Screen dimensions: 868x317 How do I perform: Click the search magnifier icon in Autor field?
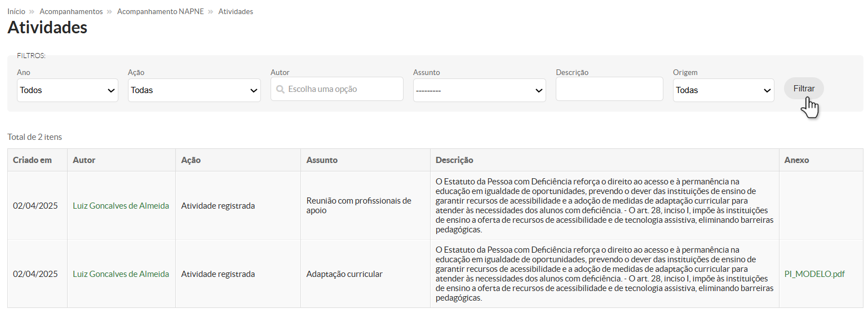tap(280, 89)
